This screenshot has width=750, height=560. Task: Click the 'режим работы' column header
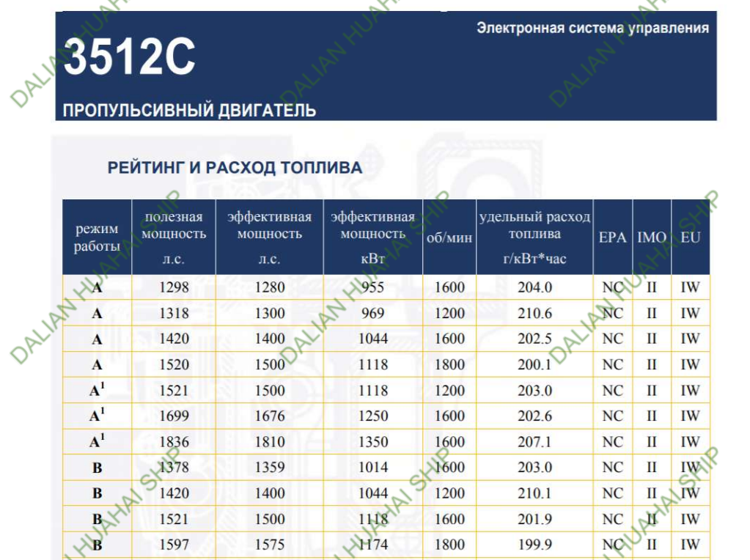point(97,237)
